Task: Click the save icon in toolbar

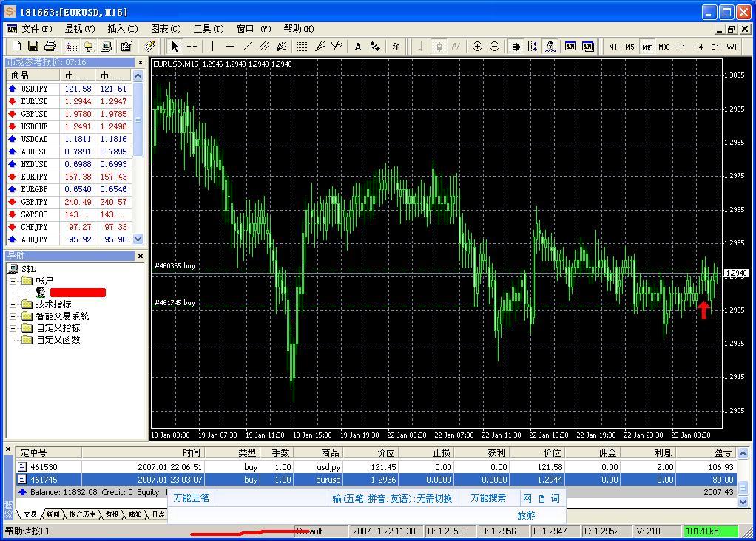Action: coord(33,47)
